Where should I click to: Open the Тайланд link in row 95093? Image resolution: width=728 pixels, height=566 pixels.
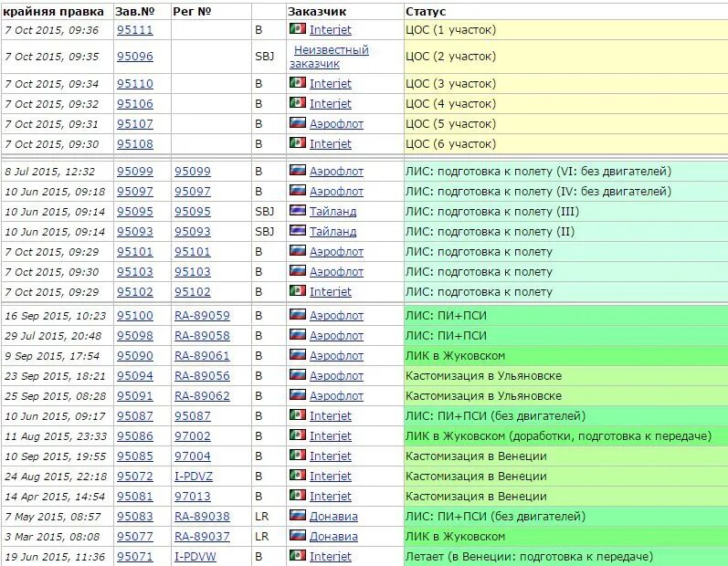(x=332, y=232)
